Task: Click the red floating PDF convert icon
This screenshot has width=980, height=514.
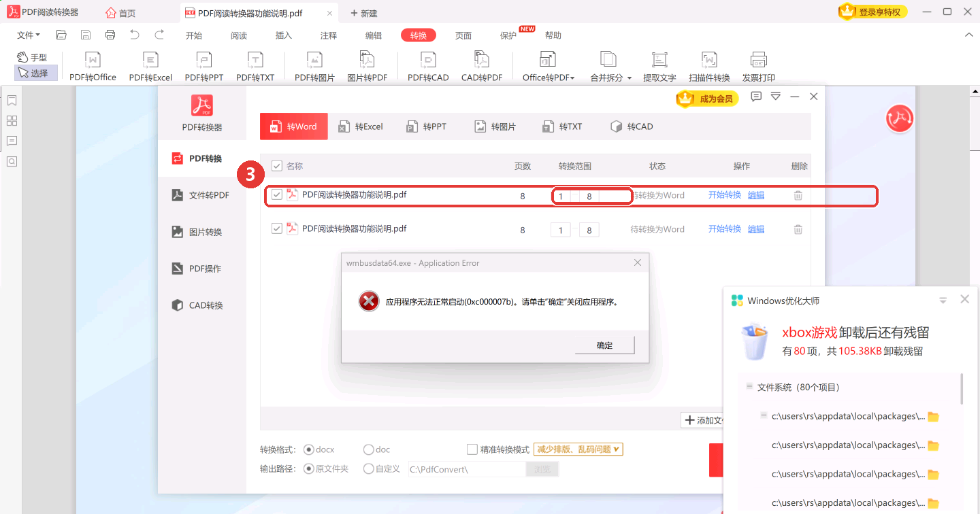Action: point(900,118)
